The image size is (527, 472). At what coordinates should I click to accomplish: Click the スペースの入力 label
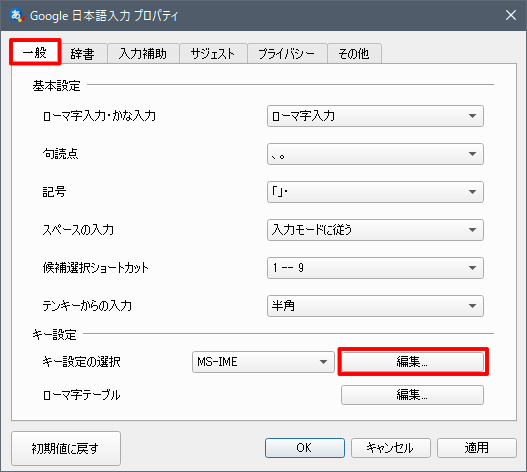click(x=78, y=230)
